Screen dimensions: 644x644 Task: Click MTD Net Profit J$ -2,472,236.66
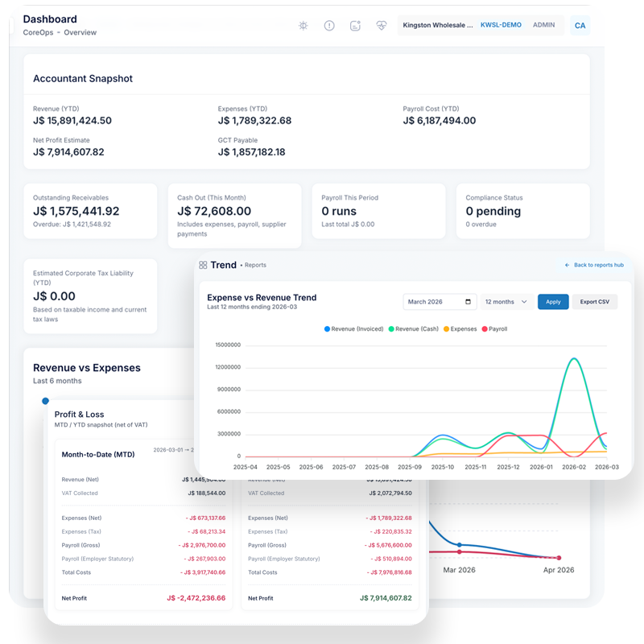[x=196, y=598]
